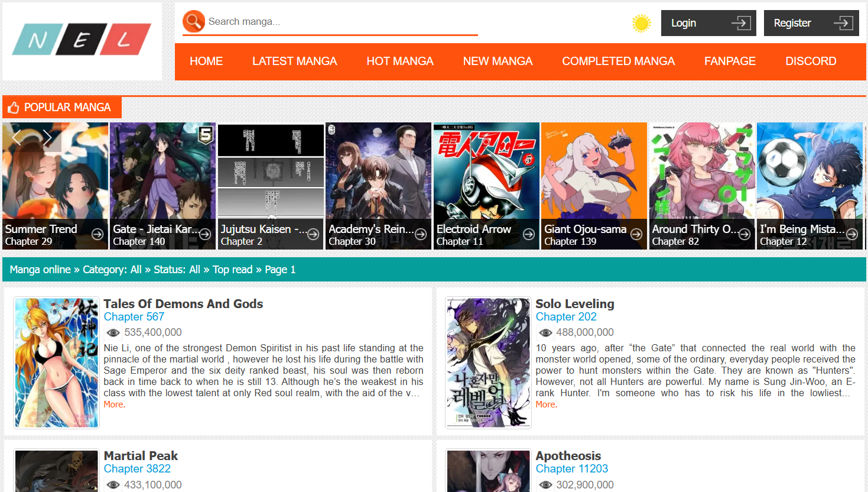
Task: Open the LATEST MANGA menu item
Action: (294, 61)
